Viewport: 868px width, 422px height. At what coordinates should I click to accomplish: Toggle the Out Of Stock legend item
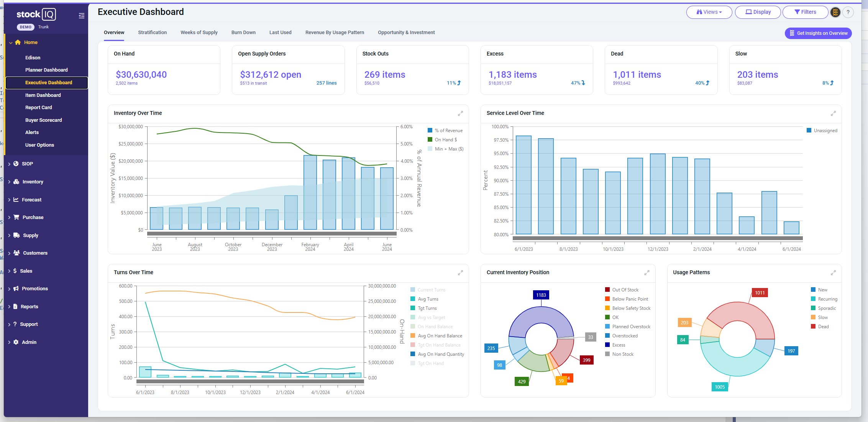622,290
